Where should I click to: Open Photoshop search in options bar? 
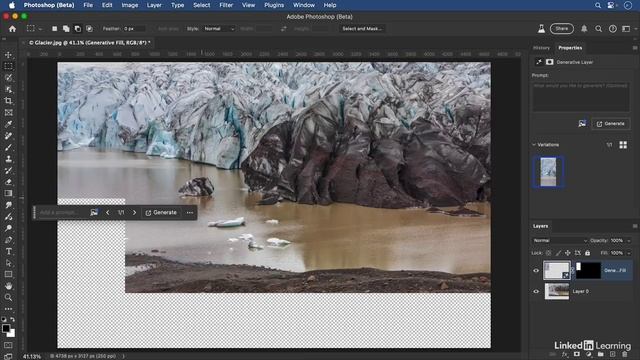click(598, 29)
